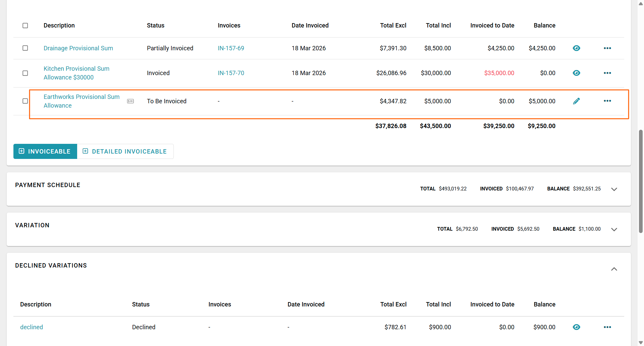Image resolution: width=644 pixels, height=346 pixels.
Task: Check the Drainage Provisional Sum checkbox
Action: [25, 48]
